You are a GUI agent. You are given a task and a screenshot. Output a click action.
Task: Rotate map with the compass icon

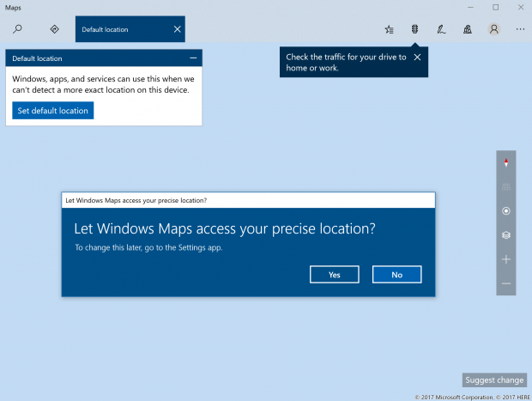tap(506, 162)
